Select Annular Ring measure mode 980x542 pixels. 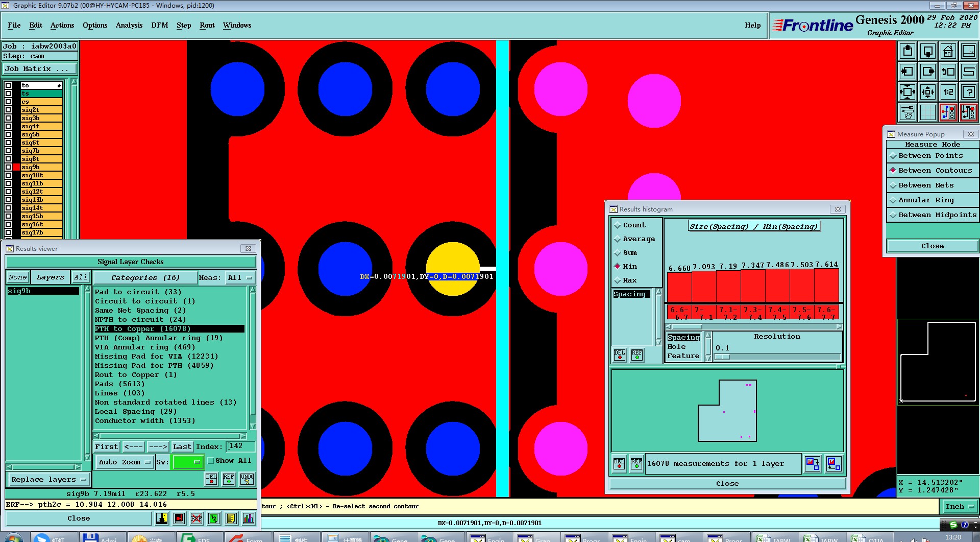click(x=933, y=200)
